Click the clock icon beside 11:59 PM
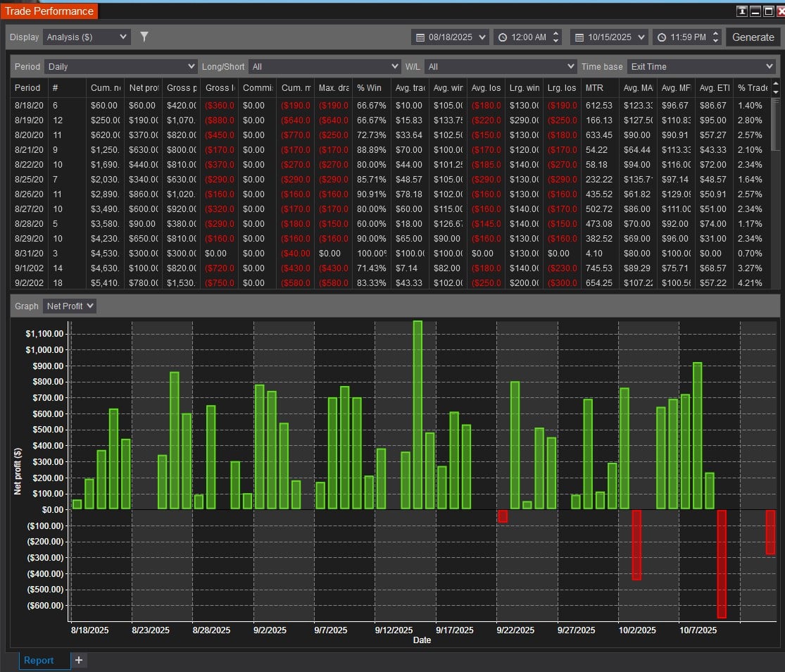The width and height of the screenshot is (785, 672). [x=662, y=37]
